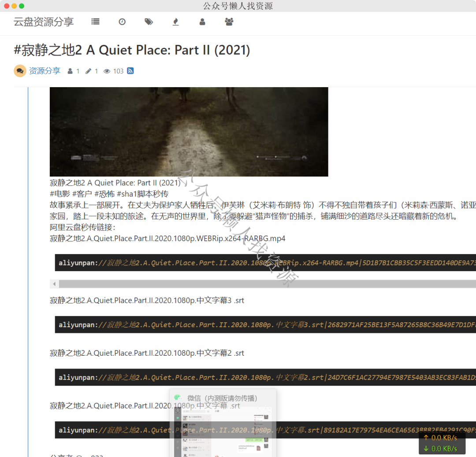Click the posters count user icon
The image size is (476, 457).
point(70,71)
